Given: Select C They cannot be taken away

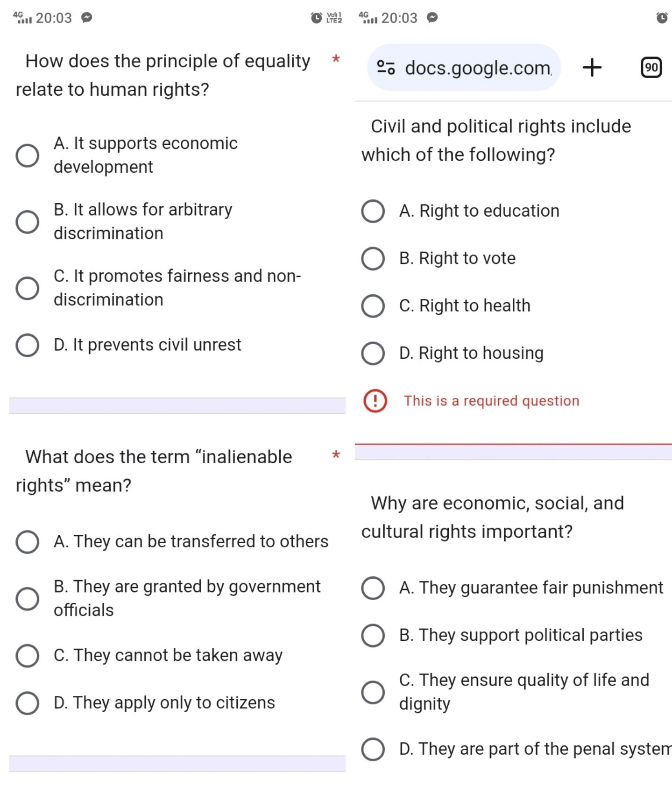Looking at the screenshot, I should click(27, 656).
